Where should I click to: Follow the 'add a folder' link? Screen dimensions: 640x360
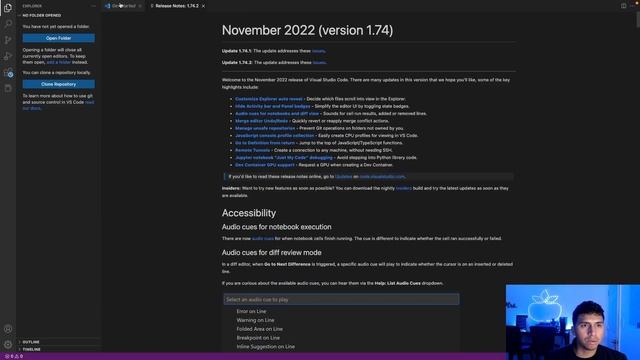59,62
